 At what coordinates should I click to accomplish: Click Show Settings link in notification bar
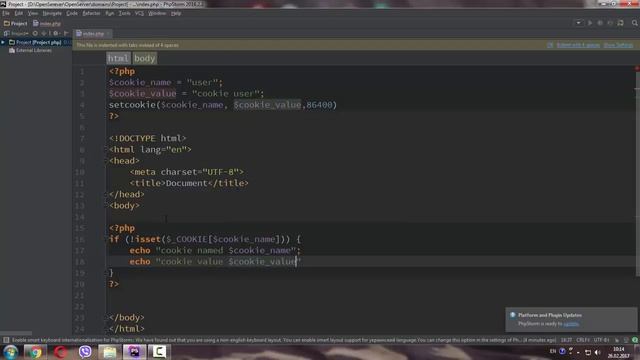coord(618,45)
